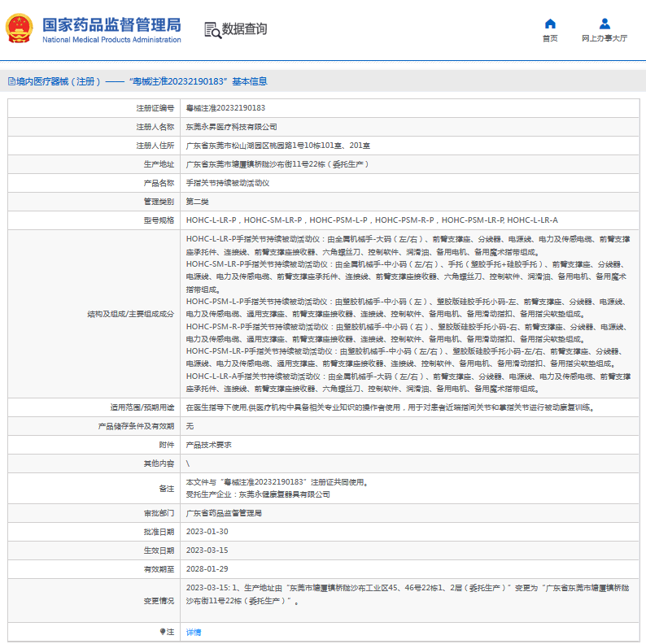Image resolution: width=646 pixels, height=644 pixels.
Task: Open 网上办事大厅 user icon
Action: (x=605, y=24)
